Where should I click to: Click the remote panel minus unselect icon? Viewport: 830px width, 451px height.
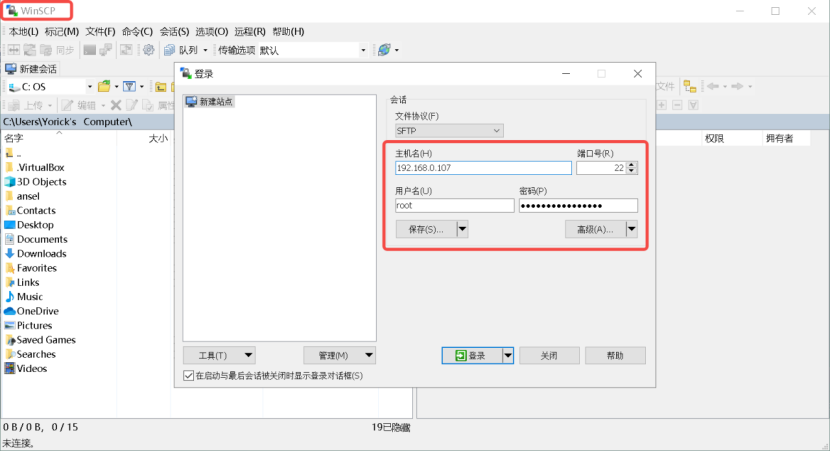tap(677, 105)
